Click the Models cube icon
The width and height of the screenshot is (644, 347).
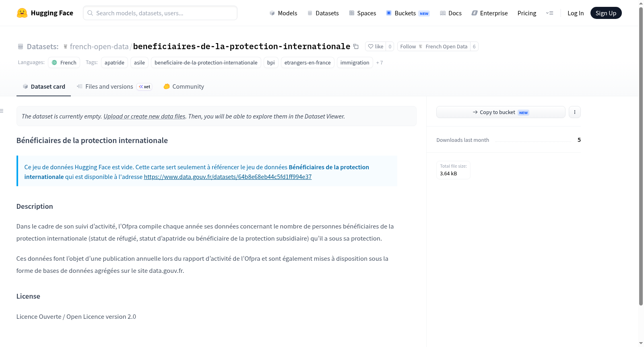pos(272,13)
